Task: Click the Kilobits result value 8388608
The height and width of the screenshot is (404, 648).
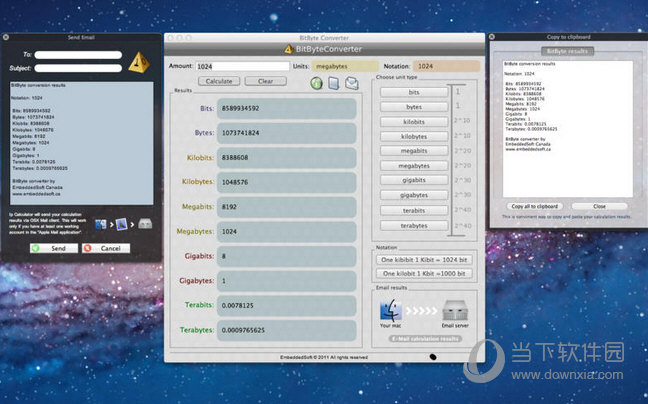Action: tap(286, 158)
